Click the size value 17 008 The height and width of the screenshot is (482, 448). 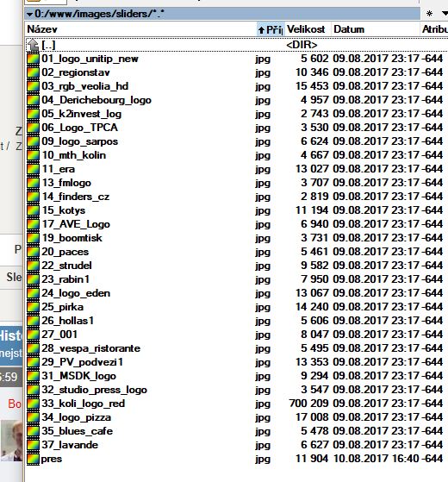312,417
